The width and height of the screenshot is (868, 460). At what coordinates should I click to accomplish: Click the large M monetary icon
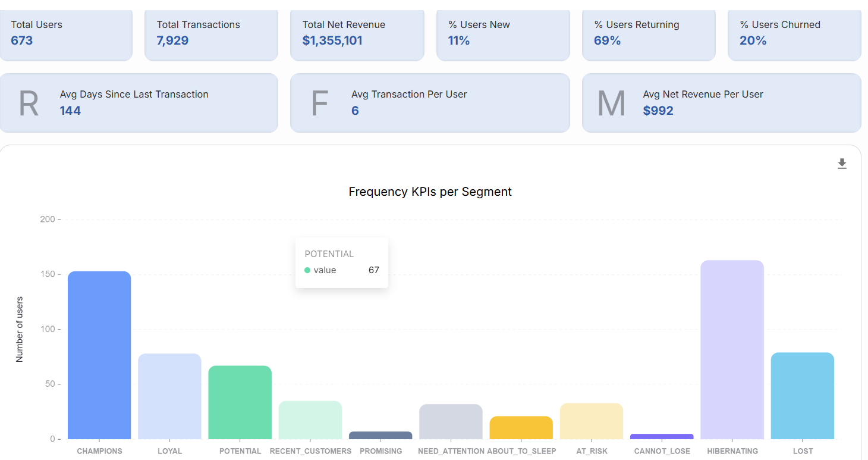click(611, 104)
